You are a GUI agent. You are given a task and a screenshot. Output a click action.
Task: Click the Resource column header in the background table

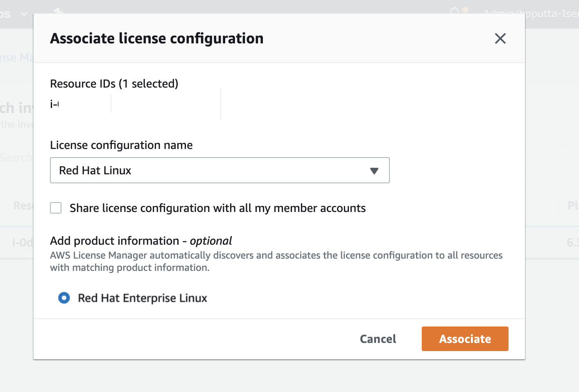pos(23,205)
